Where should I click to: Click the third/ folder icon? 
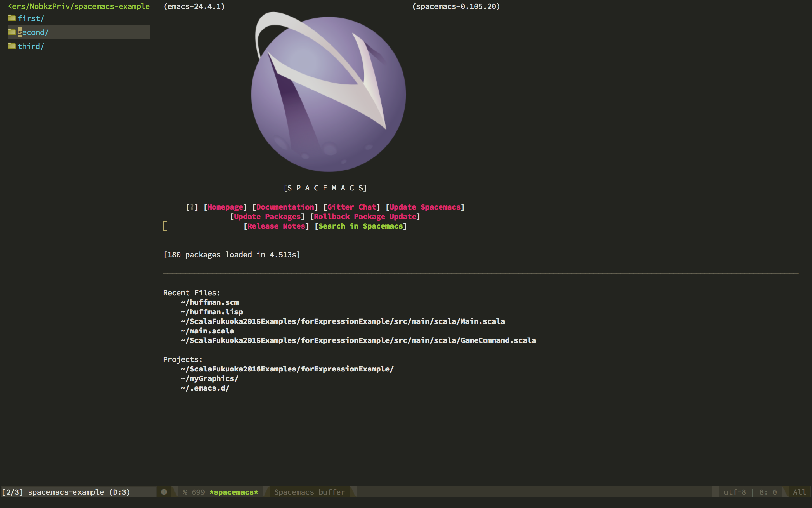(12, 46)
